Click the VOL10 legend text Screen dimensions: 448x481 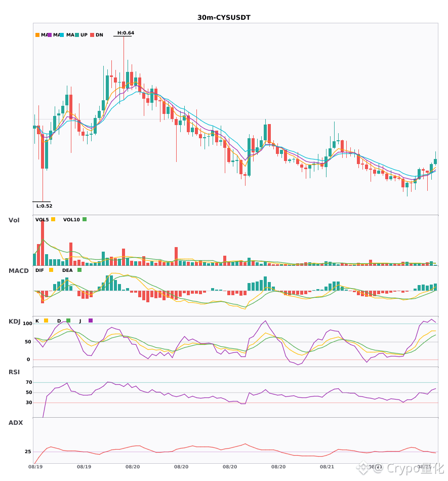(x=71, y=220)
